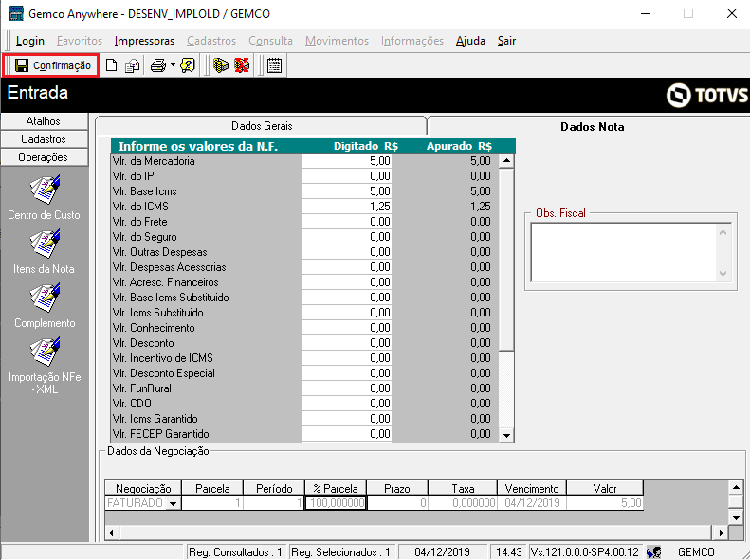
Task: Click the values list vertical scrollbar thumb
Action: tap(506, 259)
